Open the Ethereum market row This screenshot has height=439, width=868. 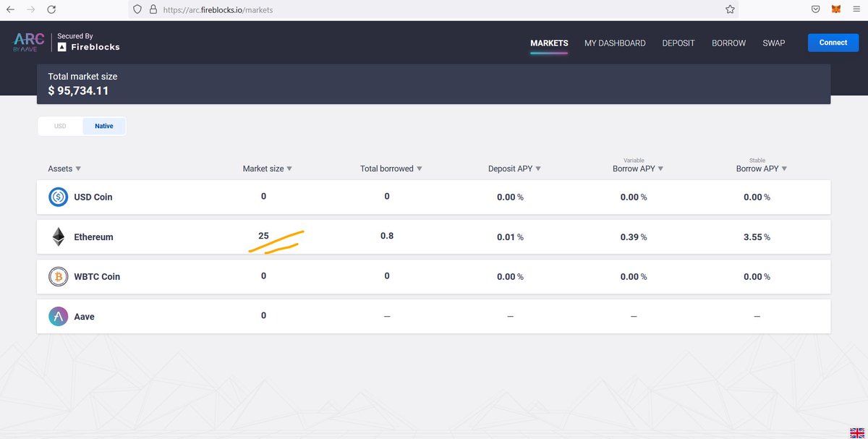(434, 236)
